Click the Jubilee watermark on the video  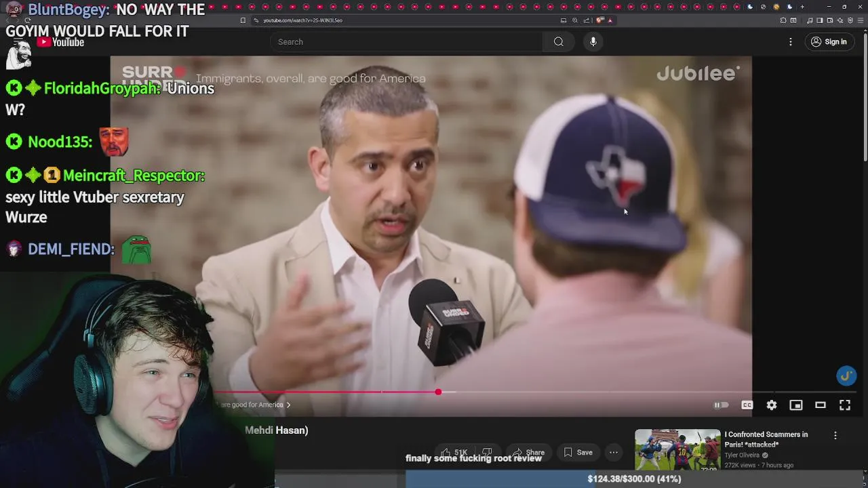click(x=698, y=73)
